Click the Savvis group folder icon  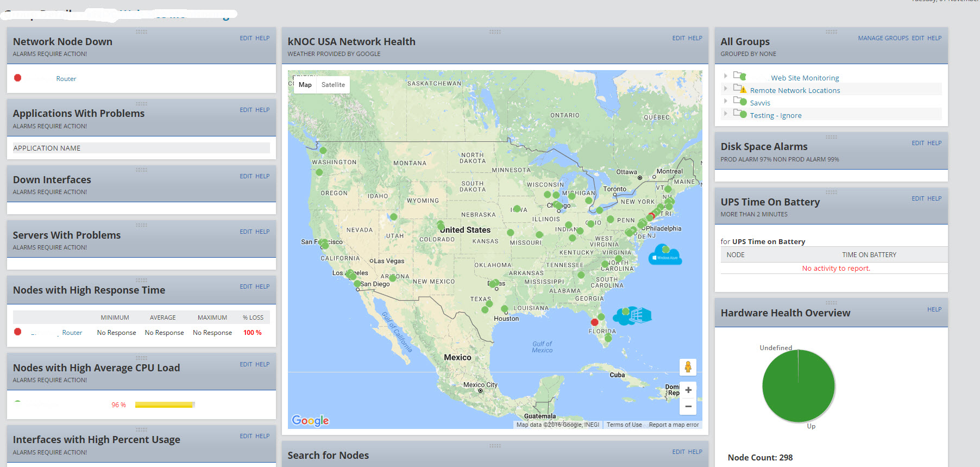pyautogui.click(x=739, y=101)
